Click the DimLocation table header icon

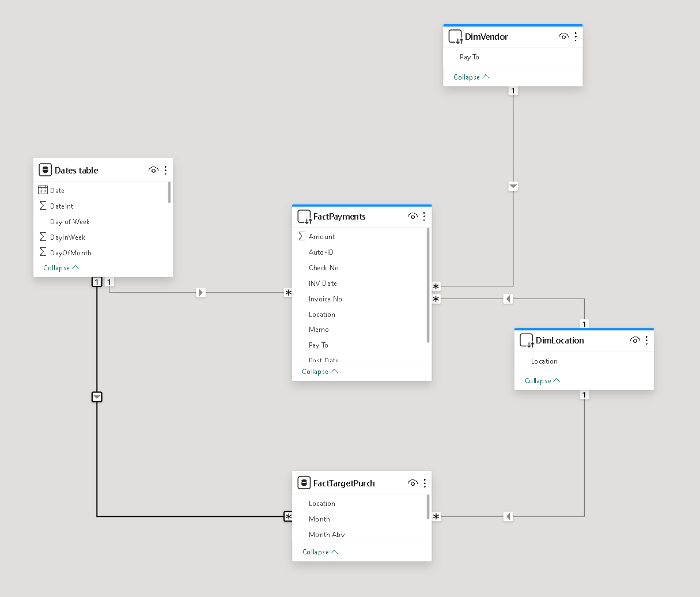point(527,341)
